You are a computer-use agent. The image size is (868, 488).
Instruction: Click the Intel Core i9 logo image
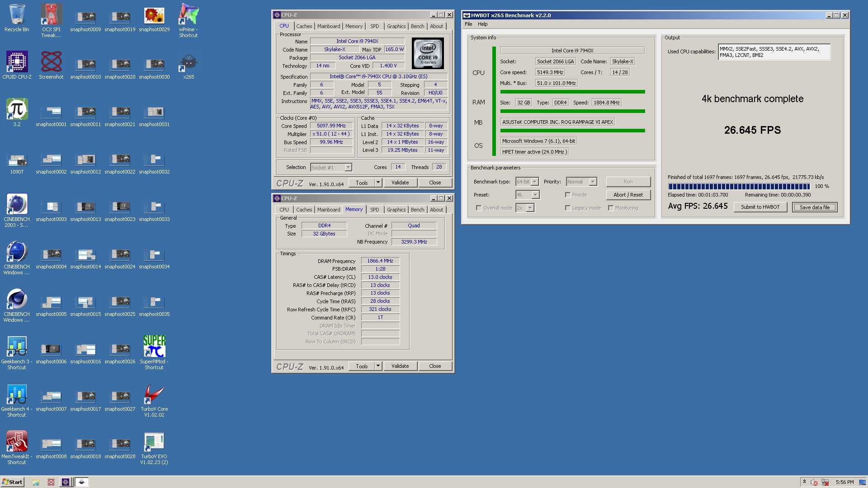coord(428,53)
